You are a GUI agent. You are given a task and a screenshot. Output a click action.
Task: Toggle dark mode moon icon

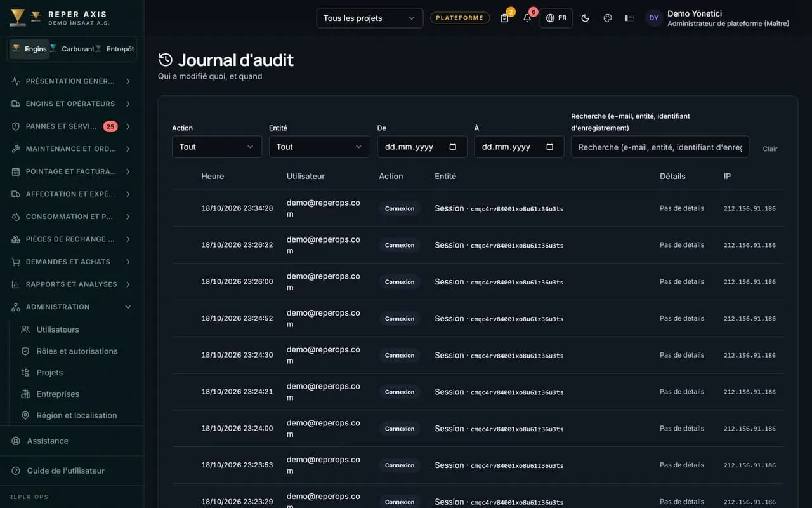pyautogui.click(x=586, y=18)
